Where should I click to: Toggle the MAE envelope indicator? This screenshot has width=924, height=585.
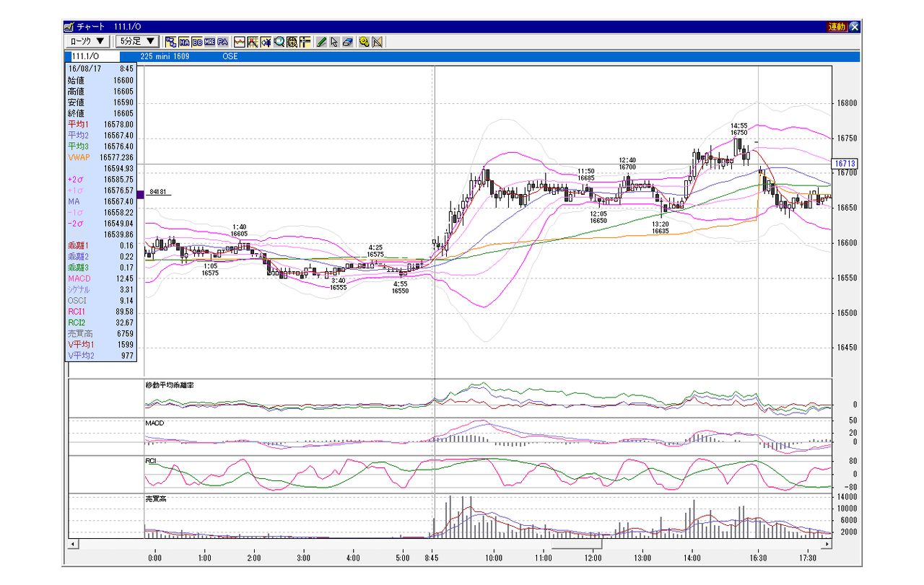point(210,42)
